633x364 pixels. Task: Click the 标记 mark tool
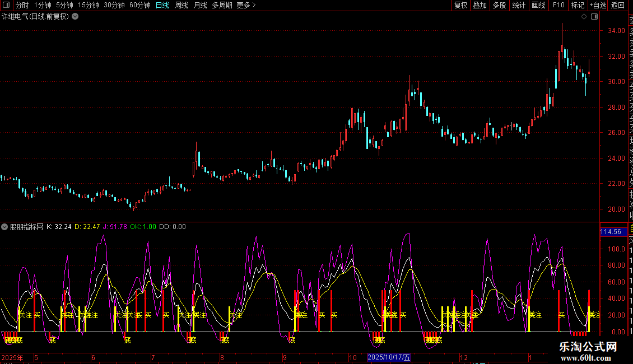(x=578, y=6)
